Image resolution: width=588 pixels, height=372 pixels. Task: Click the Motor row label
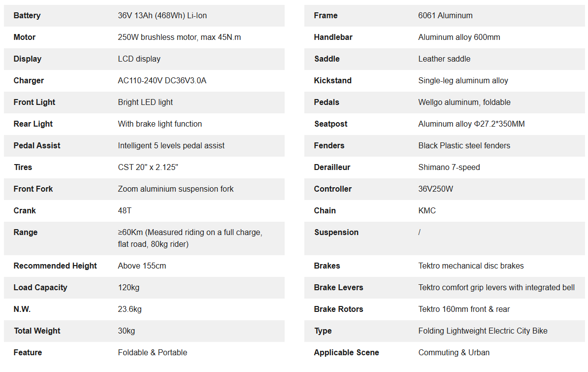pyautogui.click(x=25, y=37)
